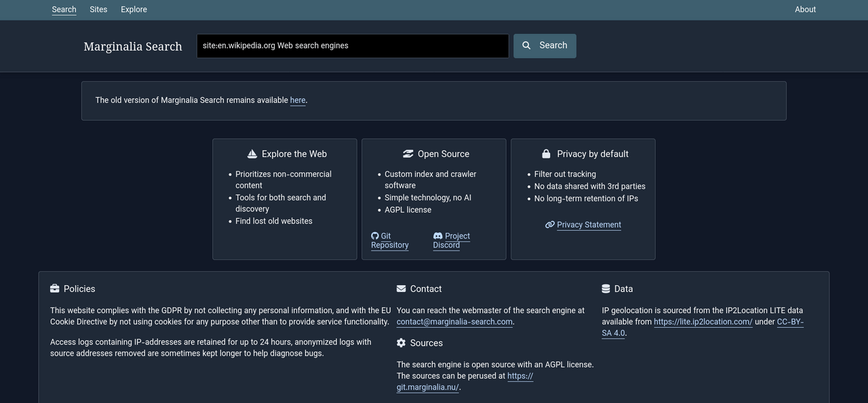Click the Contact section heading
Image resolution: width=868 pixels, height=403 pixels.
(426, 289)
